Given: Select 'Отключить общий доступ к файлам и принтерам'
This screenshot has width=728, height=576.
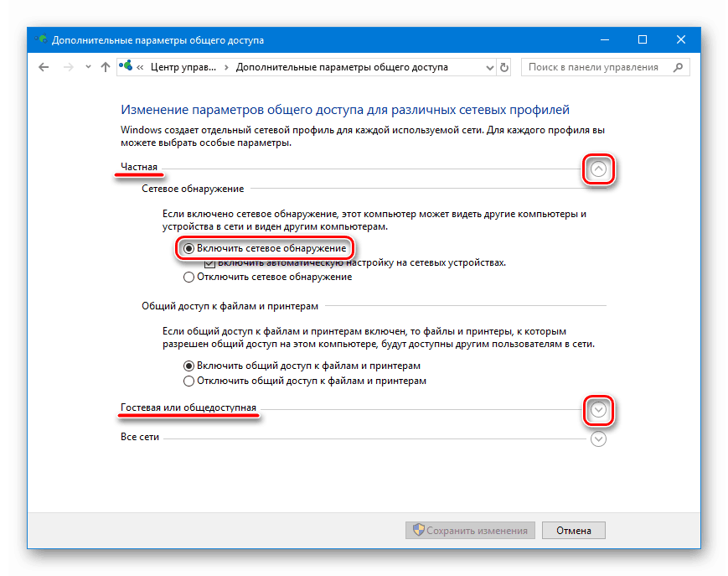Looking at the screenshot, I should [305, 381].
